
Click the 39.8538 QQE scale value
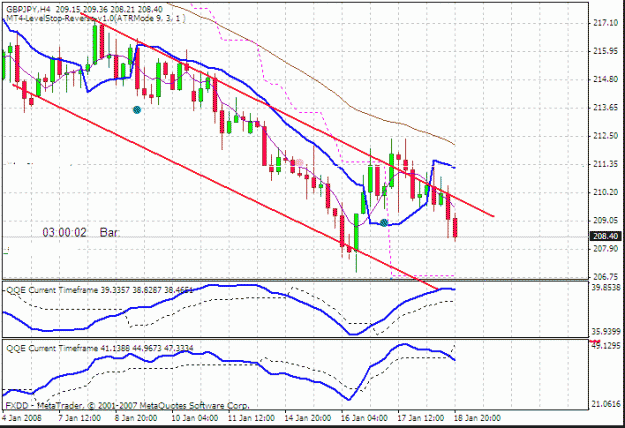click(x=606, y=288)
